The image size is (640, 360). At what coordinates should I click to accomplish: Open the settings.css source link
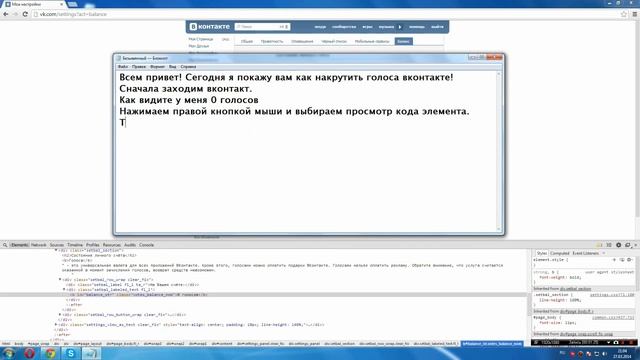612,294
